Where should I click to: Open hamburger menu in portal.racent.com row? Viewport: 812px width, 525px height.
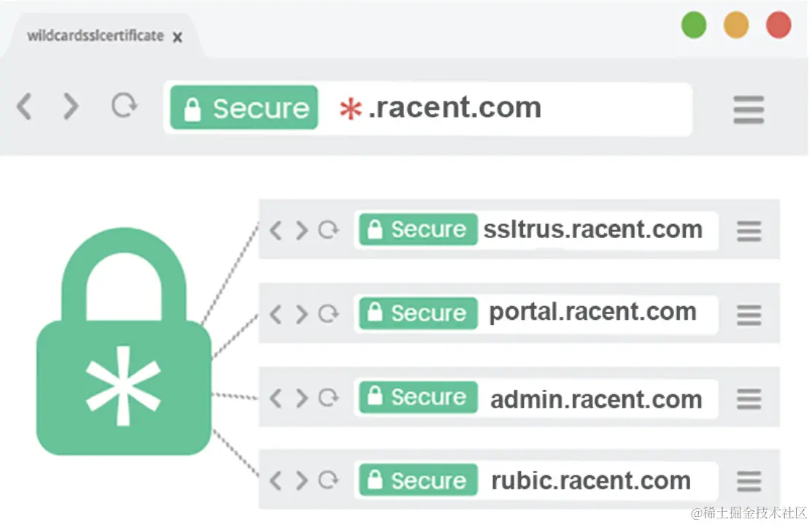[x=749, y=315]
